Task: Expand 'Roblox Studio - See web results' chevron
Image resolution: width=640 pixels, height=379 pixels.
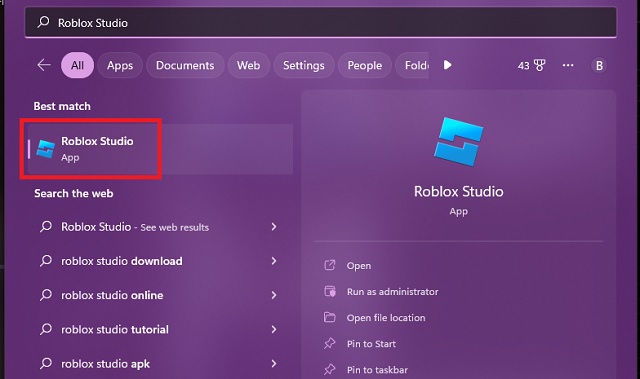Action: 274,226
